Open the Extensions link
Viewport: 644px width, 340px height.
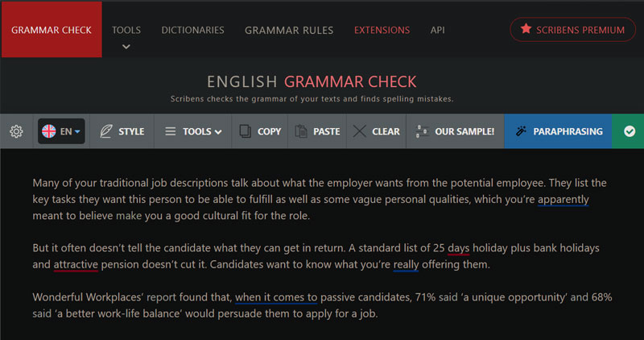coord(382,30)
